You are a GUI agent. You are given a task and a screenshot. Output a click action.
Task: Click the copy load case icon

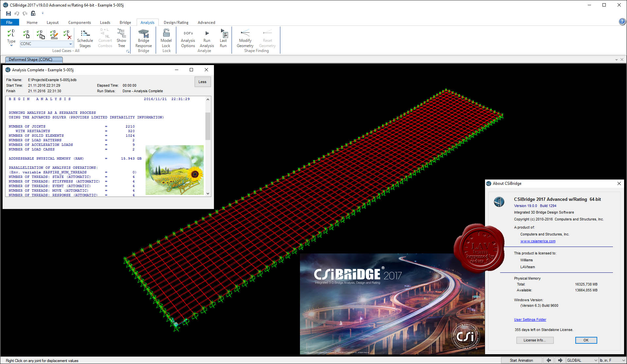[41, 34]
